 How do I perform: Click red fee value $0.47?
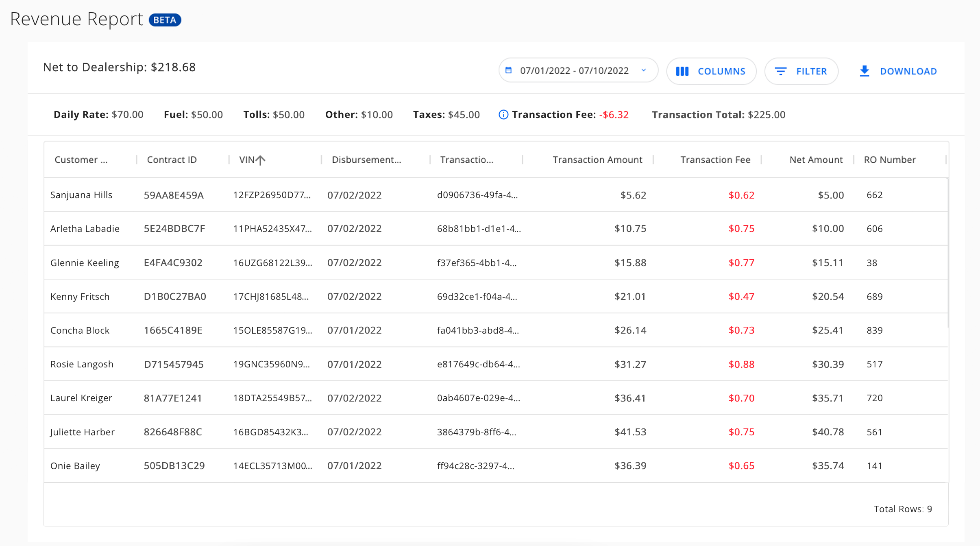point(741,297)
